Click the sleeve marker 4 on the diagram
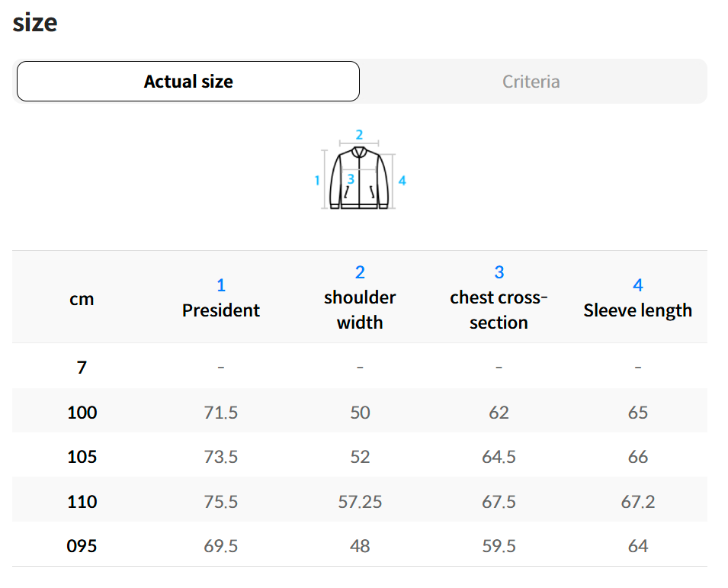 [402, 181]
